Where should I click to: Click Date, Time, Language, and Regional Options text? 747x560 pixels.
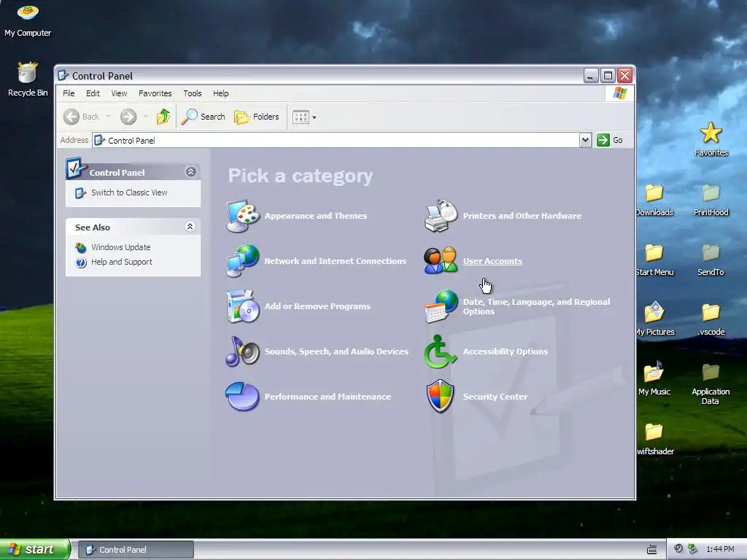coord(536,307)
